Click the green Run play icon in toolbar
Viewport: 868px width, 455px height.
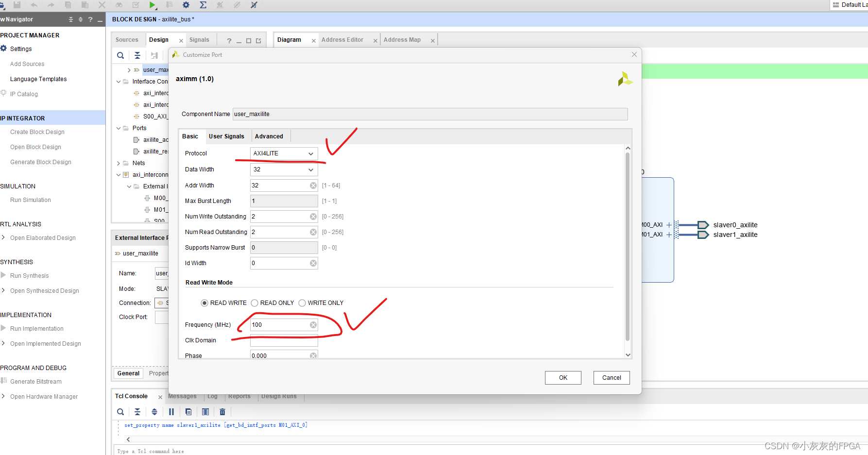tap(153, 5)
